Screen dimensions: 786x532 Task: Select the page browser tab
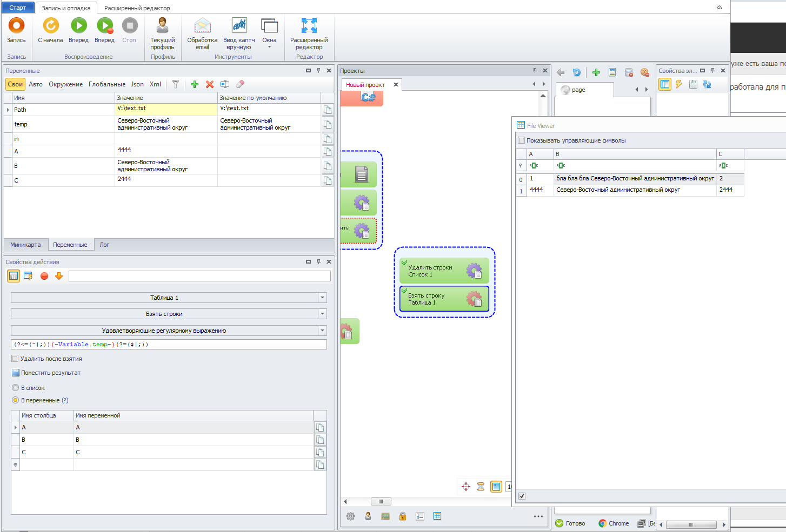tap(584, 90)
